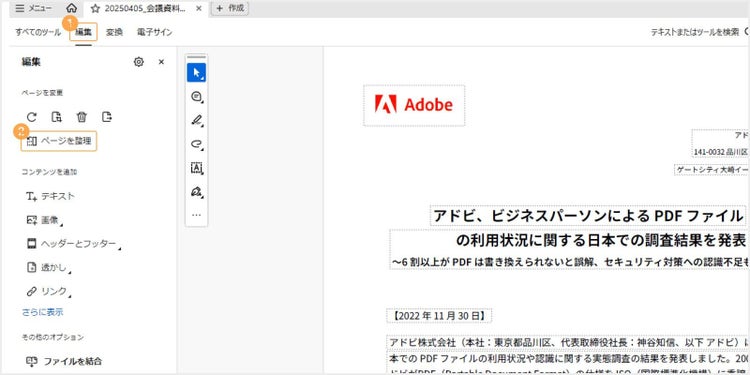Click the paragraph line starting アドビ株式会社（本社
Viewport: 750px width, 375px height.
click(568, 342)
